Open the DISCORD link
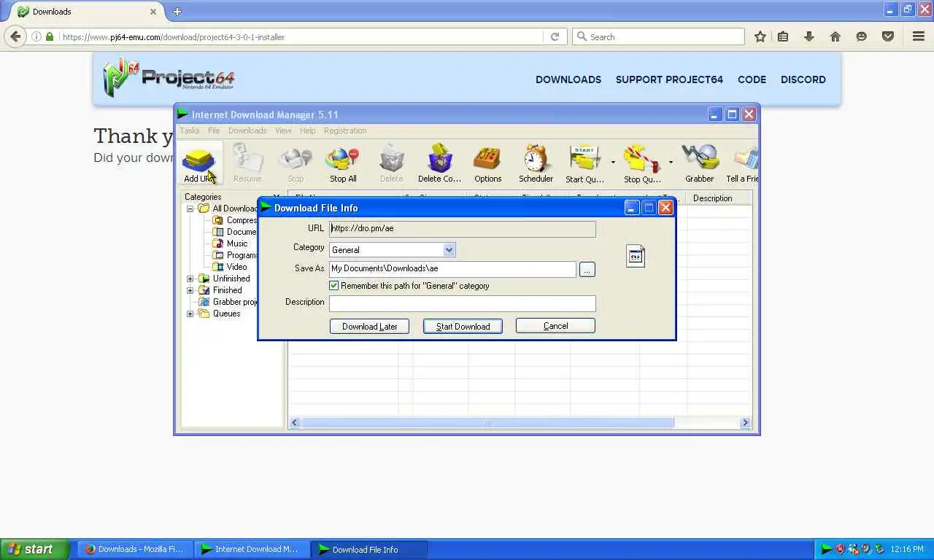The height and width of the screenshot is (560, 934). 803,79
